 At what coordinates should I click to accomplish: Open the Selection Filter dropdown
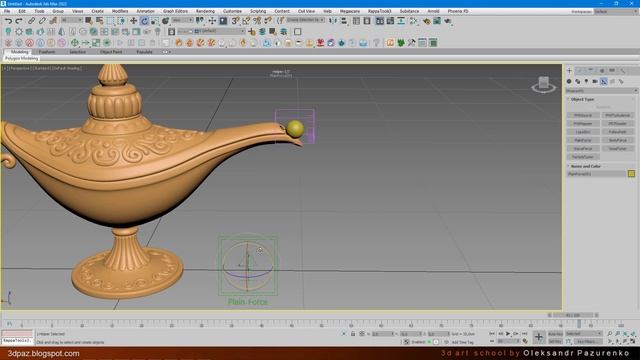[72, 20]
